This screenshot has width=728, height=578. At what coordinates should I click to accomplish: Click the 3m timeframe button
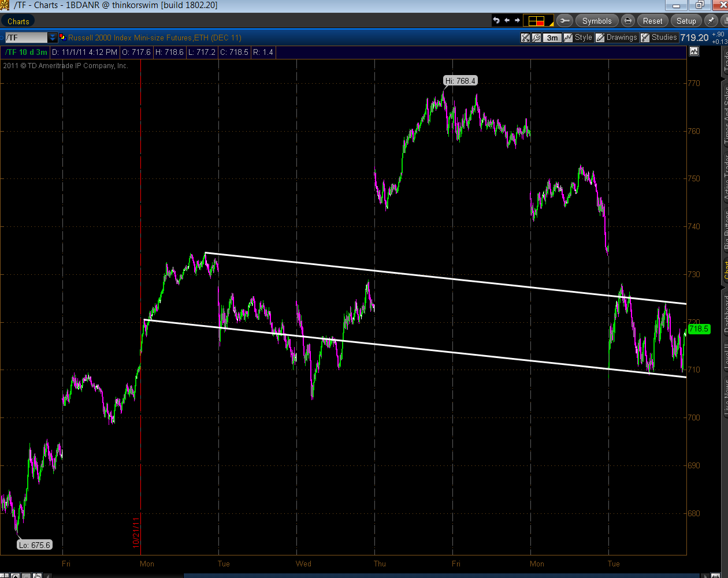point(552,38)
